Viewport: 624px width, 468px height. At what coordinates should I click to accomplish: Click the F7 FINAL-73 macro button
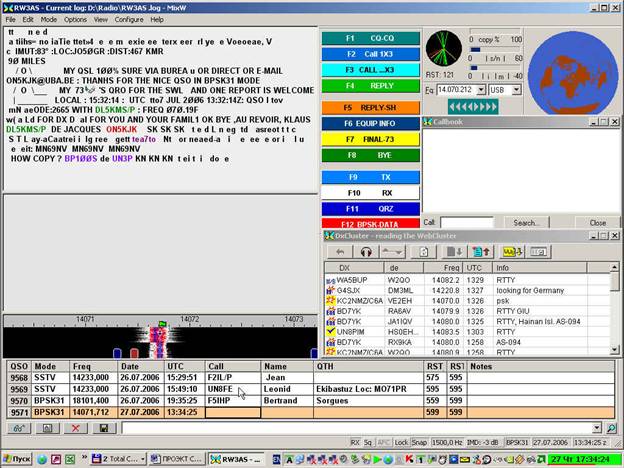click(370, 139)
